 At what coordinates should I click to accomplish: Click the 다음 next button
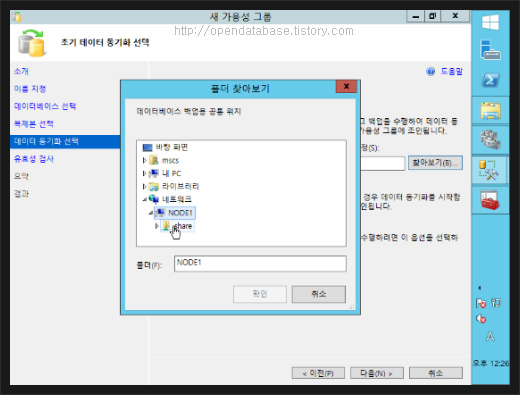pyautogui.click(x=377, y=373)
